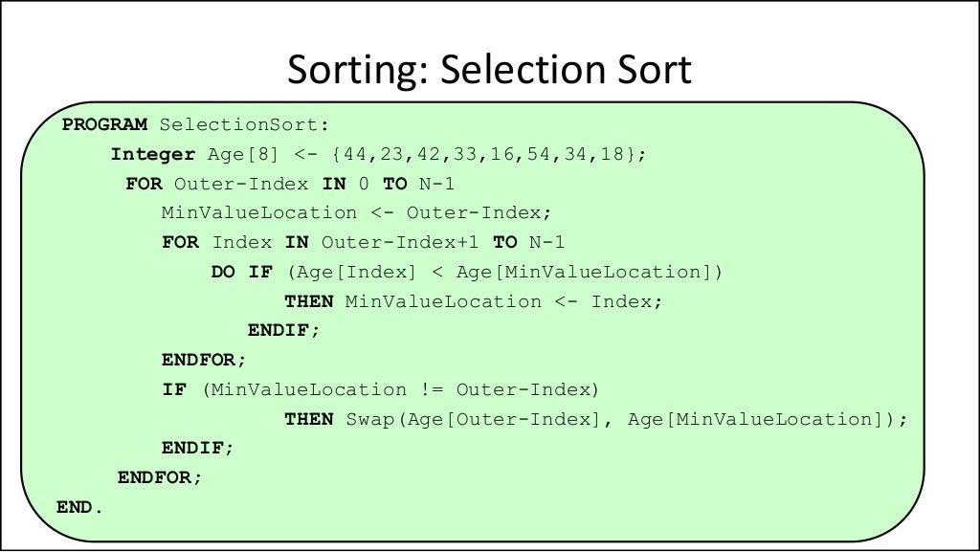Click the 'SelectionSort:' program name
This screenshot has width=980, height=552.
tap(244, 124)
